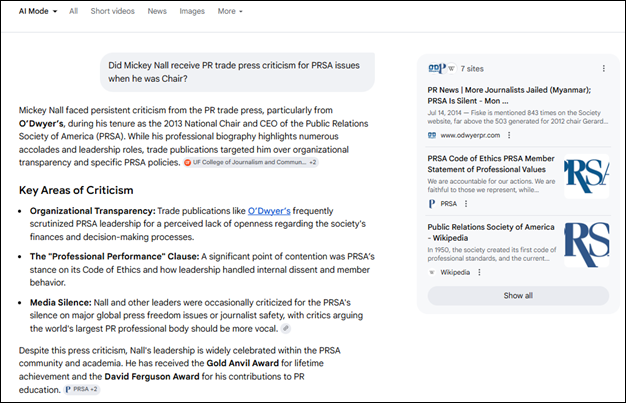Switch to the All results tab
Screen dimensions: 626x403
(73, 11)
